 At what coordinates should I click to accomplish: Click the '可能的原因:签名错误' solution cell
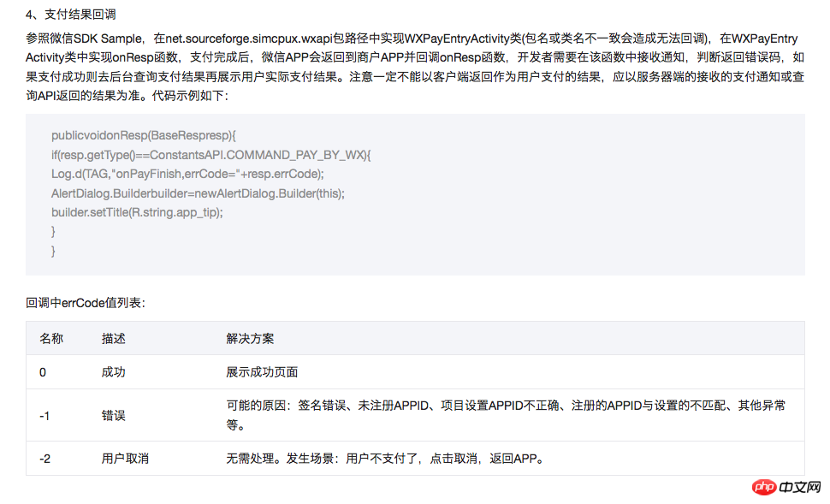[x=506, y=415]
